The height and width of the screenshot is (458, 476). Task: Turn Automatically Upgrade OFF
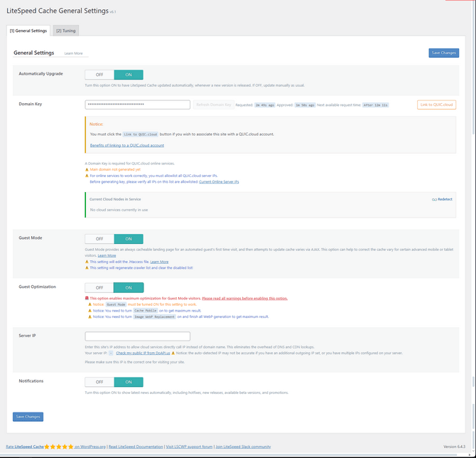[x=99, y=75]
